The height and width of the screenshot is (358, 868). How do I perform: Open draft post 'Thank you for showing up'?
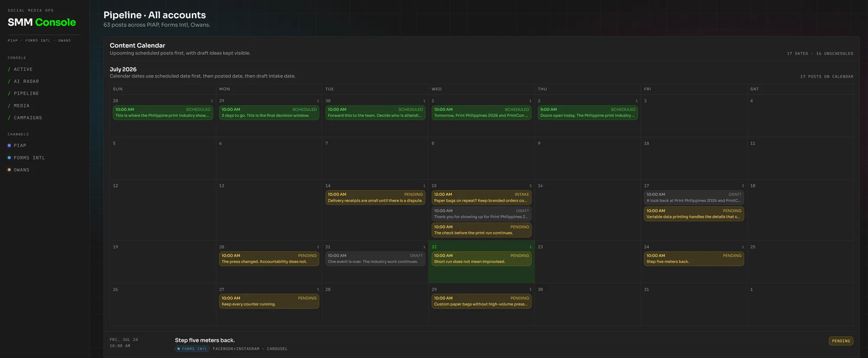tap(481, 214)
